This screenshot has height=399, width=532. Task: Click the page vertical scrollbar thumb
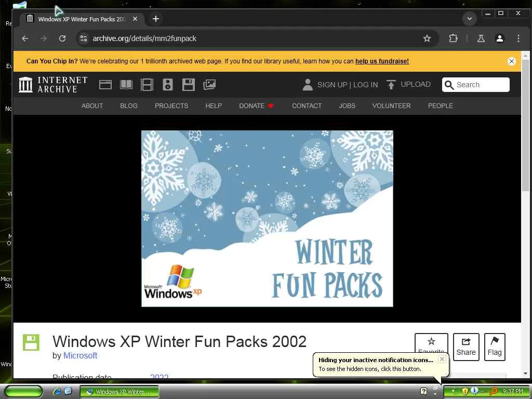(525, 125)
